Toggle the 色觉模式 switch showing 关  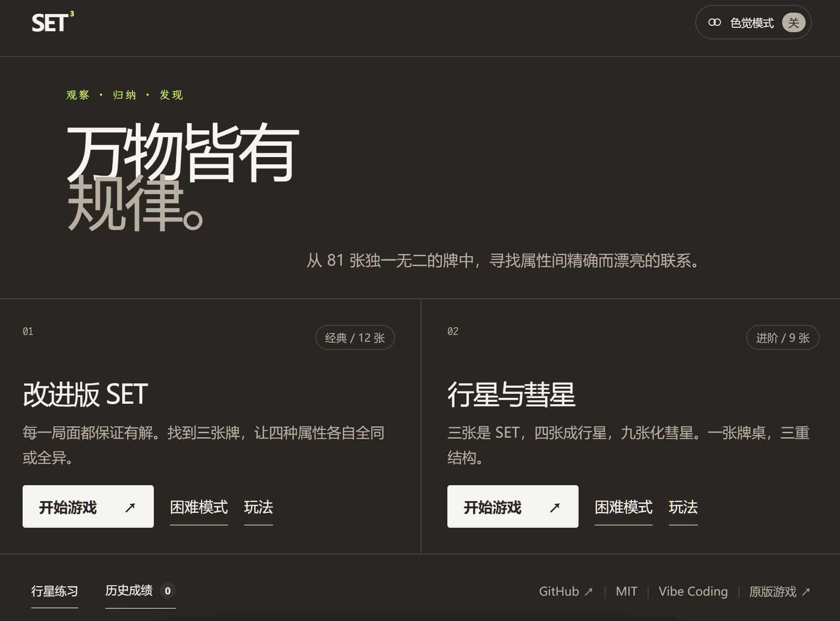click(x=793, y=23)
